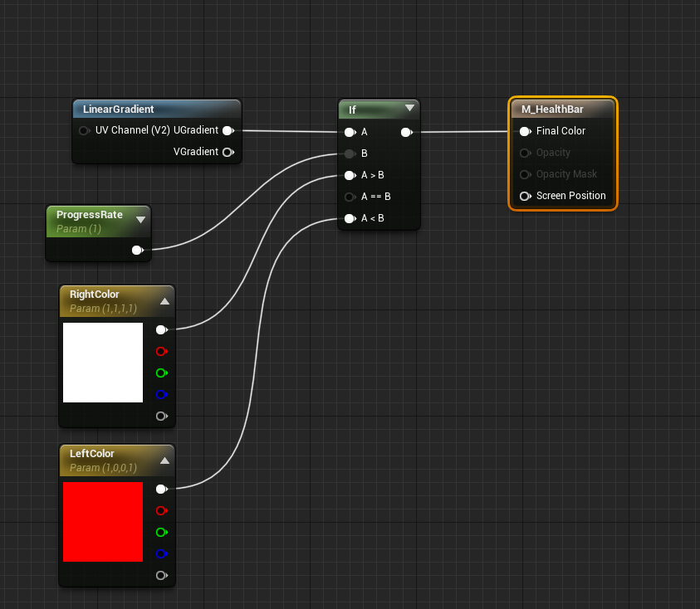Screen dimensions: 700x609
Task: Click LeftColor white RGBA output pin
Action: tap(162, 489)
